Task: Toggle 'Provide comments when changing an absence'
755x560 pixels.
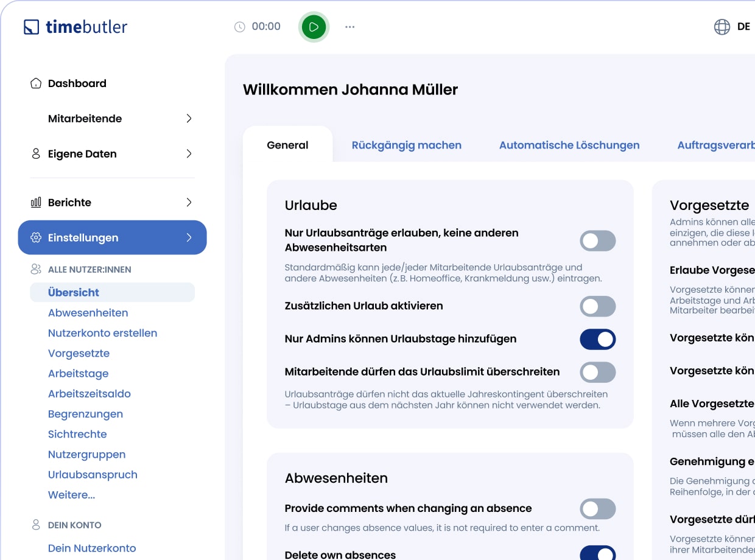Action: [597, 509]
